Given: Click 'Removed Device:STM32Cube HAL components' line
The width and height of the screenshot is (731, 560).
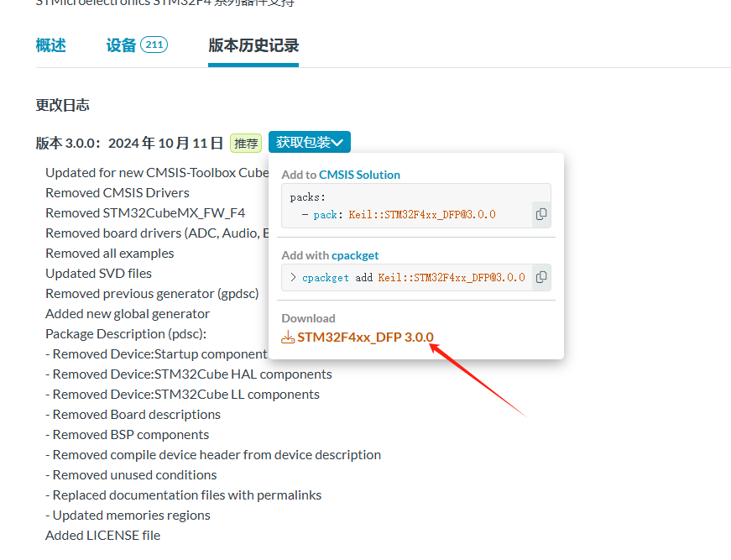Looking at the screenshot, I should pos(189,374).
